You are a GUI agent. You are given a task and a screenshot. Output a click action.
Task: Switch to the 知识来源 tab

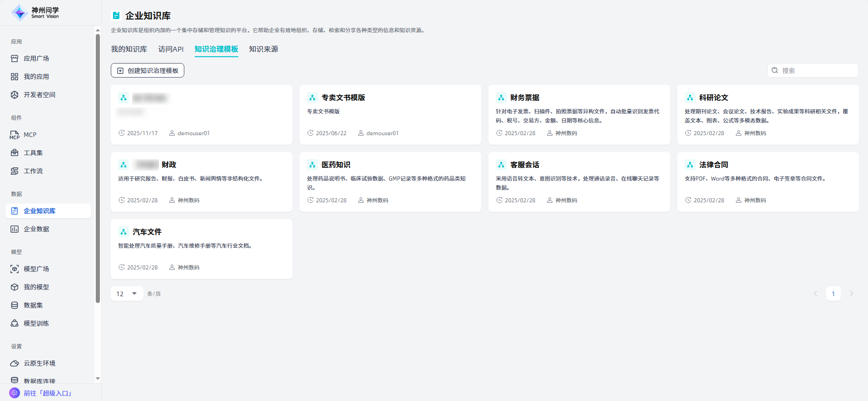click(x=263, y=49)
